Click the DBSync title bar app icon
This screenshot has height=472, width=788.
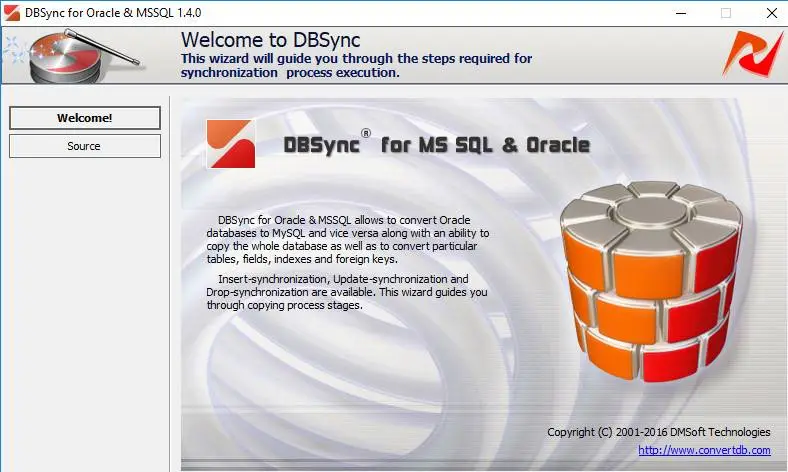[x=11, y=13]
